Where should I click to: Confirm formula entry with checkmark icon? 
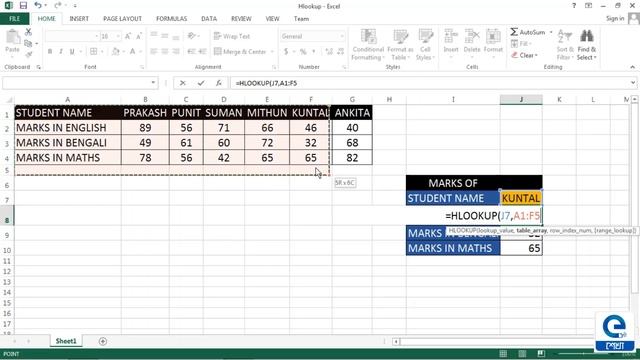[x=201, y=83]
